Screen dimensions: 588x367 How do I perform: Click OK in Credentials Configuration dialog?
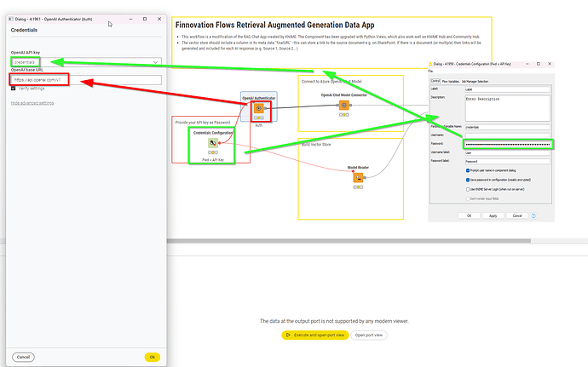[x=469, y=215]
